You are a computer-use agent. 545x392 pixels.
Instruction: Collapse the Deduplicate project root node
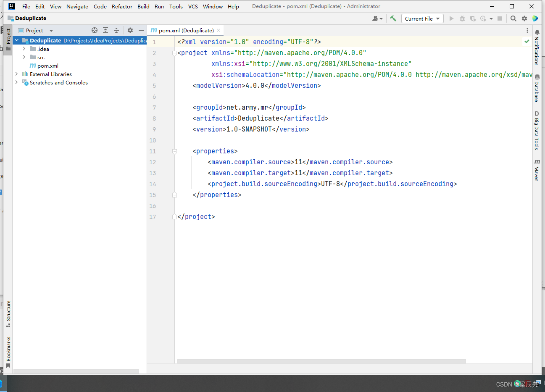17,40
